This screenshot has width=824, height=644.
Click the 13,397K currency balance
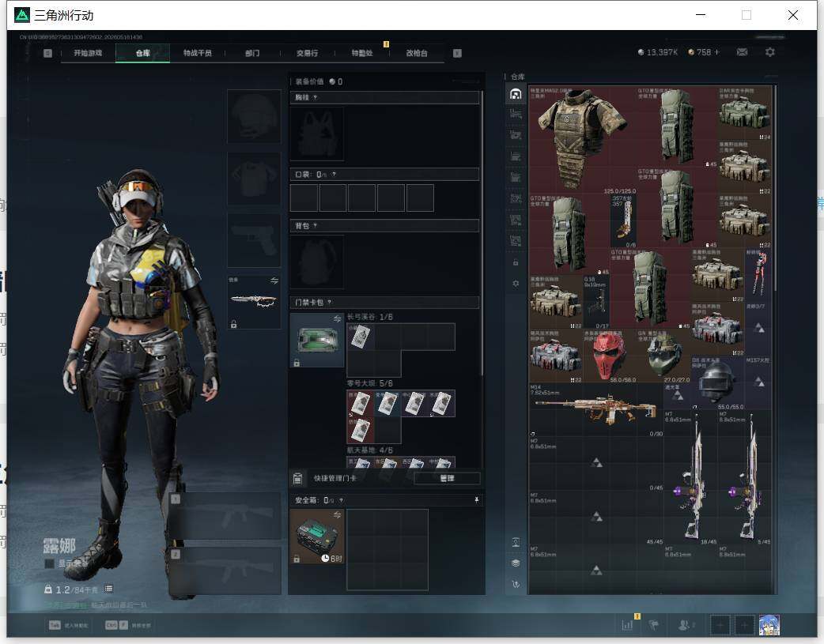(x=657, y=52)
